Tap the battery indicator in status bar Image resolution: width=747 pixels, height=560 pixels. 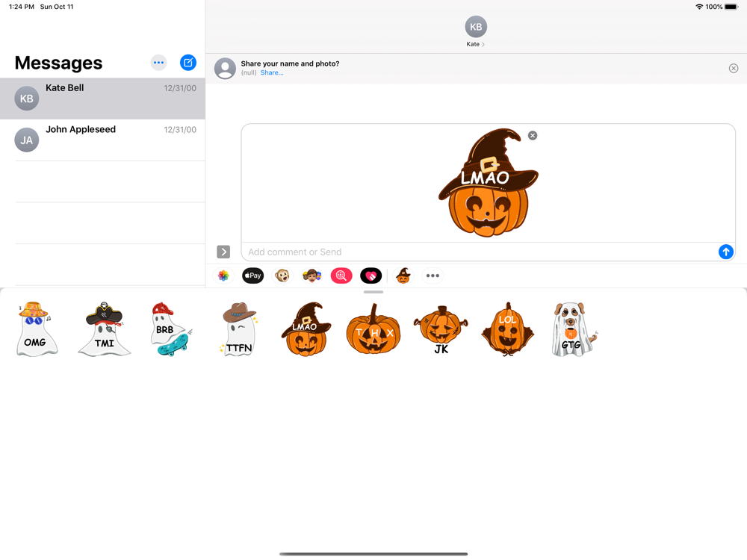(x=731, y=7)
